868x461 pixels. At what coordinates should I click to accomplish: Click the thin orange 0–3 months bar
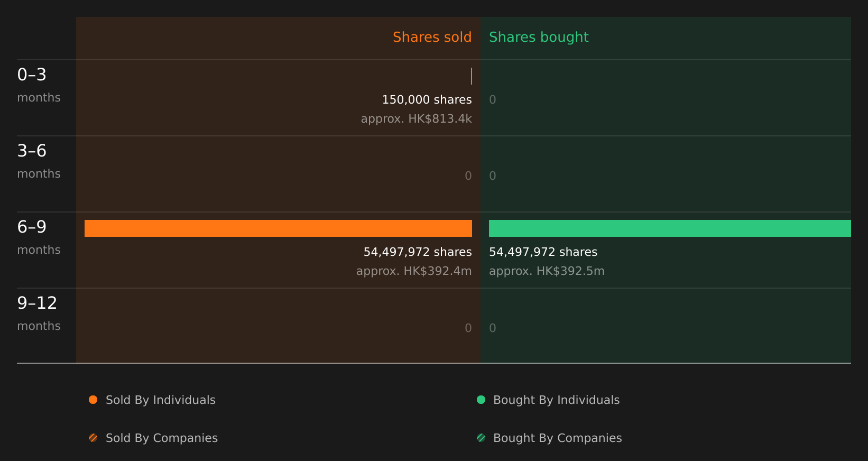click(471, 76)
